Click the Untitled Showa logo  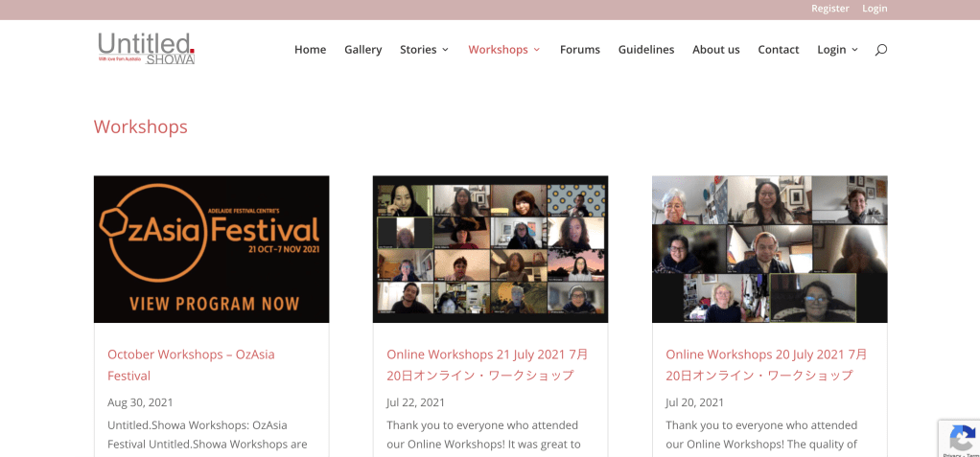click(146, 48)
